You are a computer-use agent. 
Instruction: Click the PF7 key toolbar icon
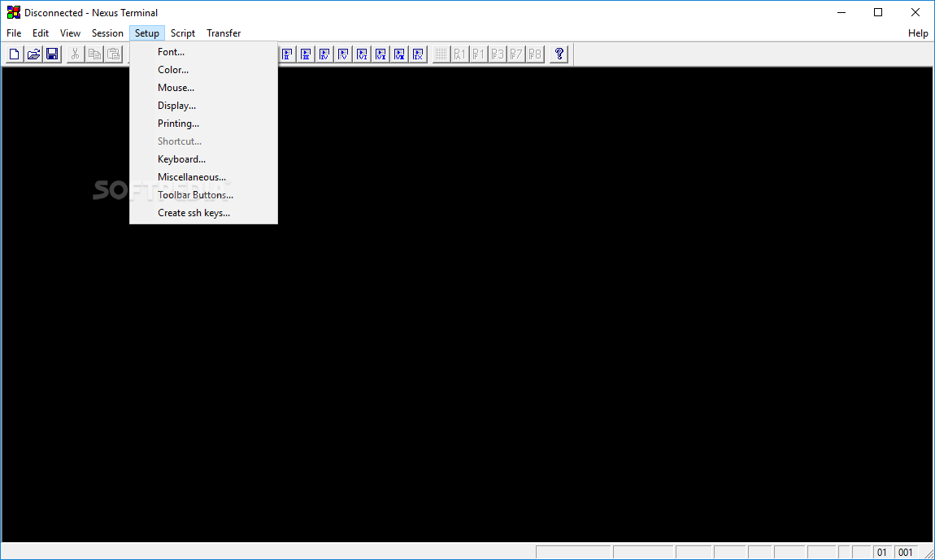pos(516,54)
